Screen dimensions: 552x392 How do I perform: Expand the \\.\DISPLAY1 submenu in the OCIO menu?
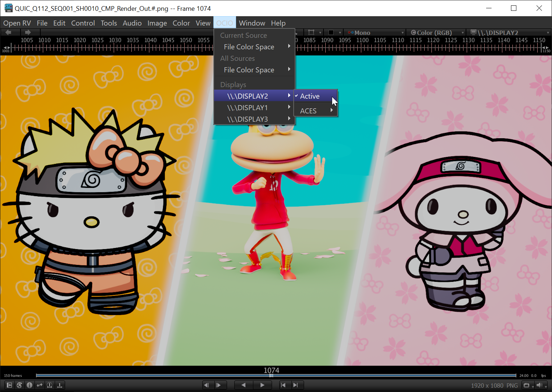[x=254, y=108]
